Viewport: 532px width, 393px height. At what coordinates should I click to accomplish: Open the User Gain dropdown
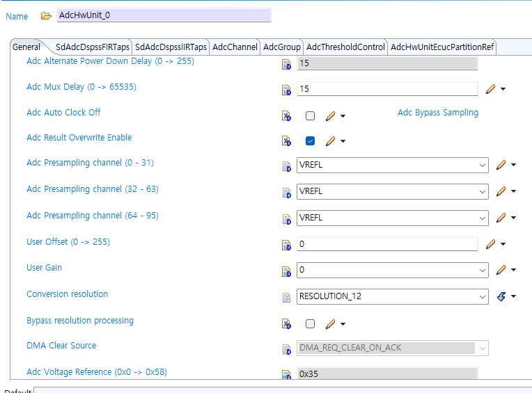point(482,271)
